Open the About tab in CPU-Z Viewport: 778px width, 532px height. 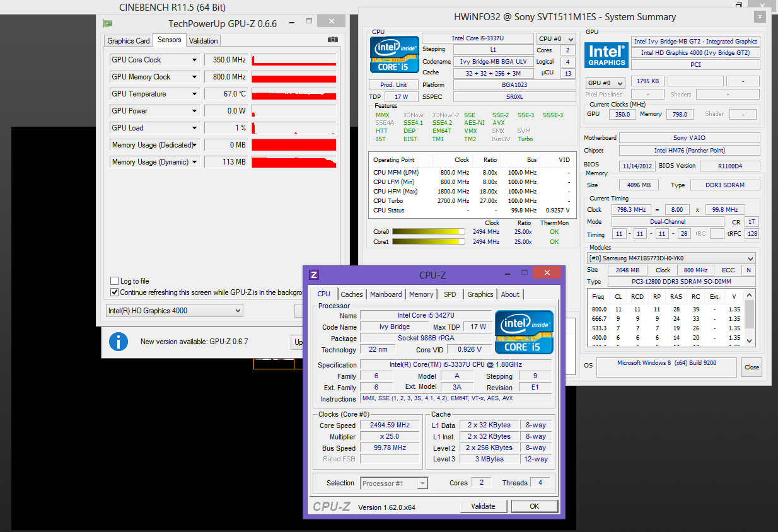point(511,294)
